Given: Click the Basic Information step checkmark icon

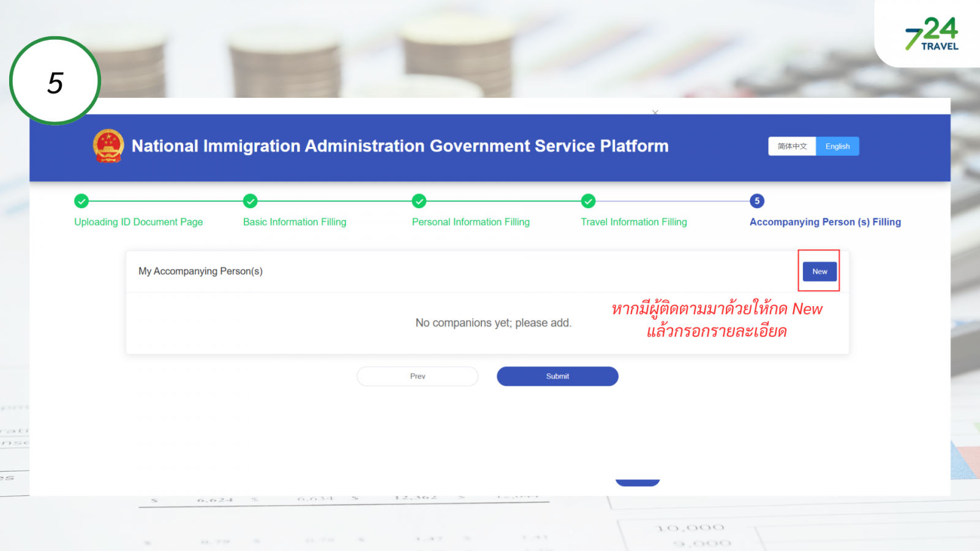Looking at the screenshot, I should pyautogui.click(x=250, y=201).
